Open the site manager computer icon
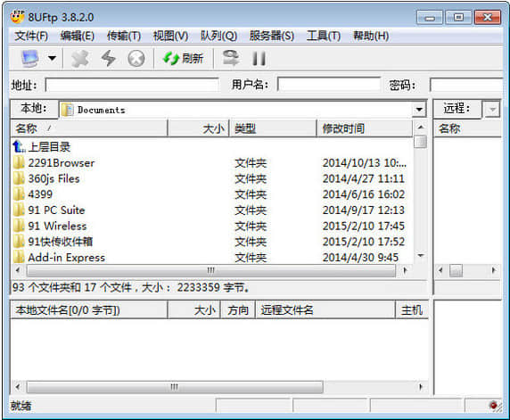The image size is (510, 420). point(30,59)
